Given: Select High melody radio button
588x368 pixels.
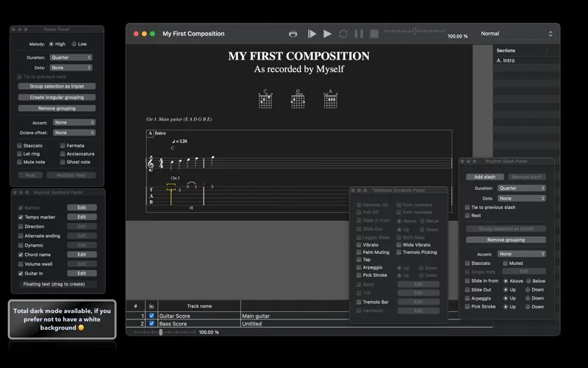Looking at the screenshot, I should 51,44.
